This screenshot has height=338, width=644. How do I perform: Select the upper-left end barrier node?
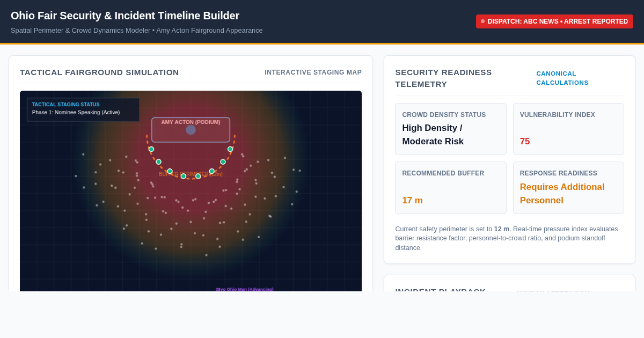[151, 149]
